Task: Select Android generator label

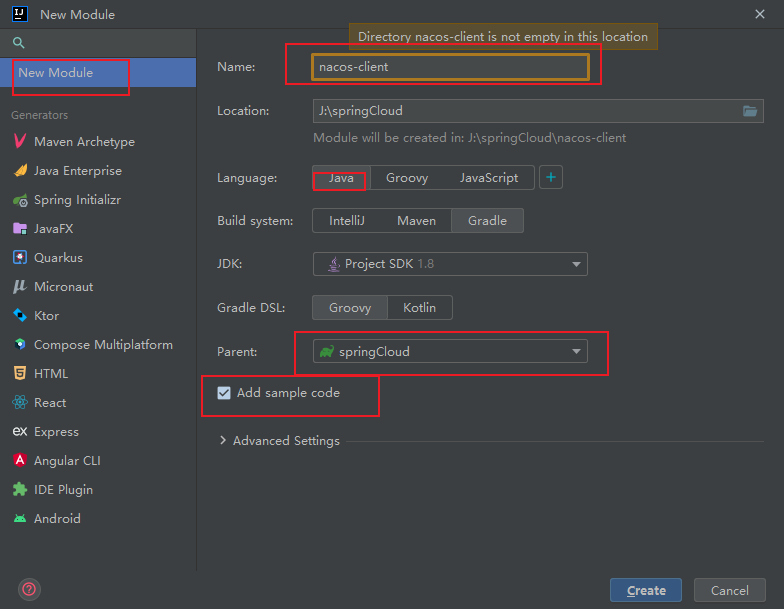Action: (x=57, y=519)
